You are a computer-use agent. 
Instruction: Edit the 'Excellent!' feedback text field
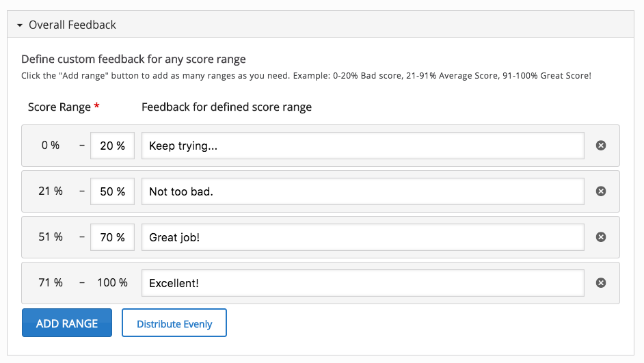click(x=362, y=283)
